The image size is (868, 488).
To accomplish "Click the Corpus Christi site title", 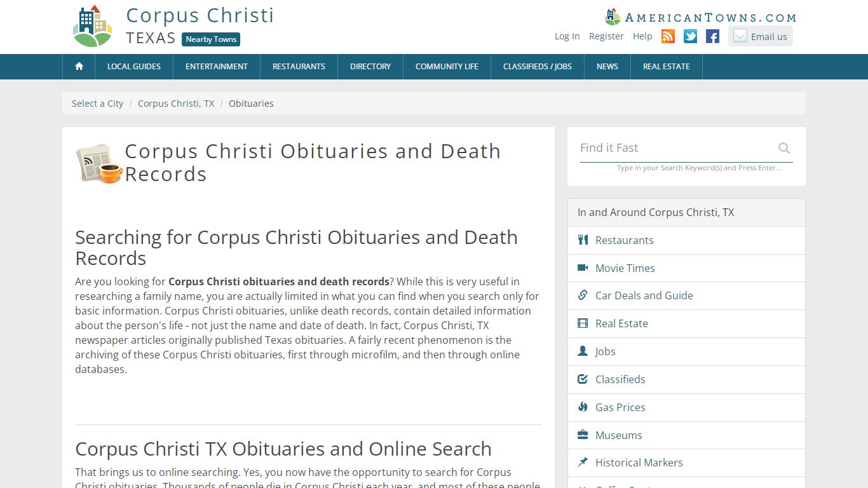I will click(x=200, y=15).
